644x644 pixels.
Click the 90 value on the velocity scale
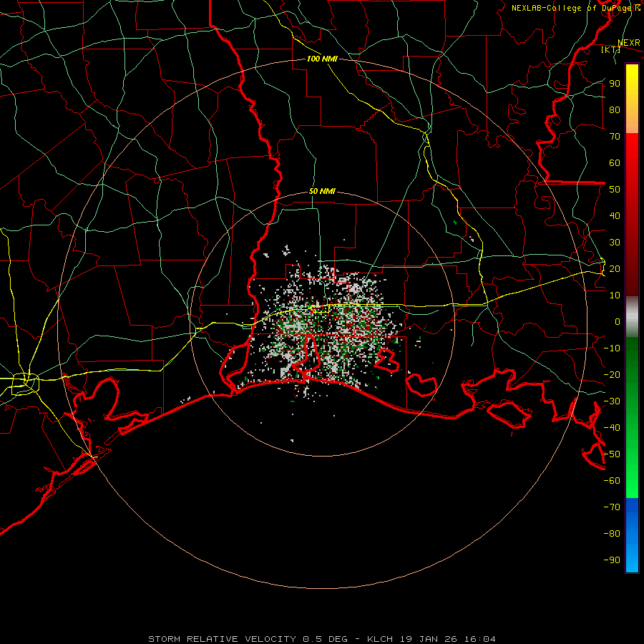tap(615, 84)
